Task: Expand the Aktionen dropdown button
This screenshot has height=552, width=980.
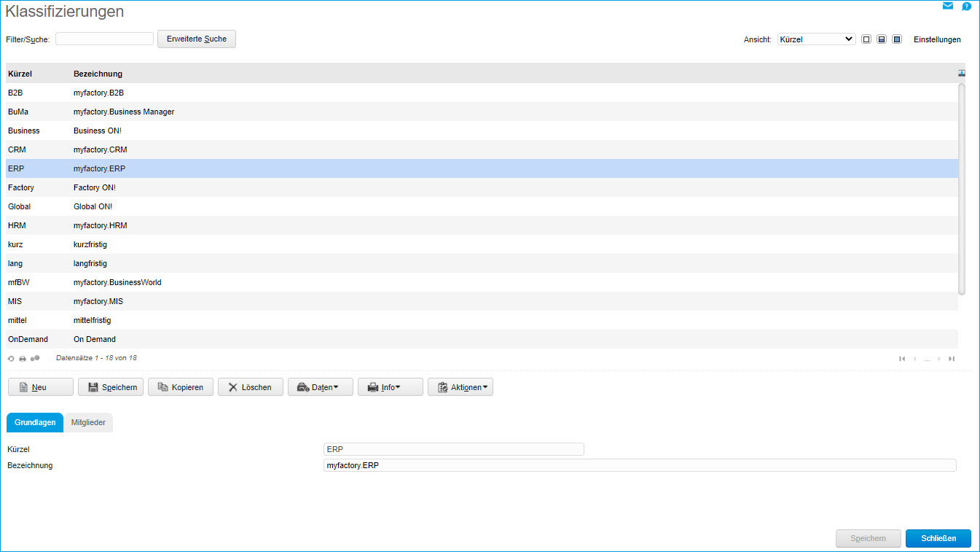Action: 460,387
